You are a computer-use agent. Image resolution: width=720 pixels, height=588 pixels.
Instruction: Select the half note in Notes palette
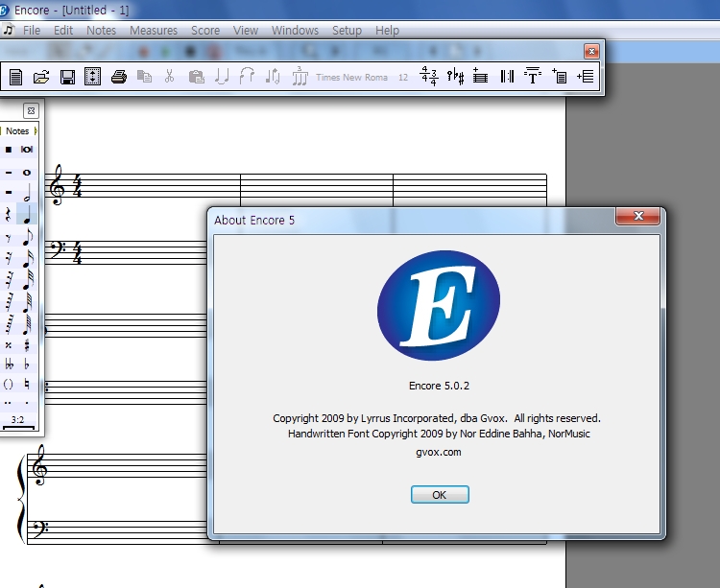point(27,193)
